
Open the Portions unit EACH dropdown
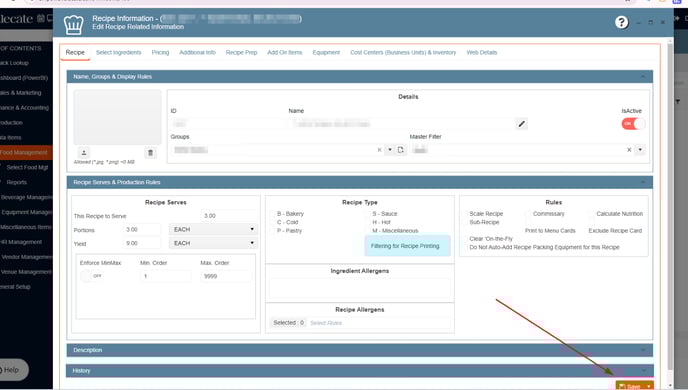tap(213, 229)
